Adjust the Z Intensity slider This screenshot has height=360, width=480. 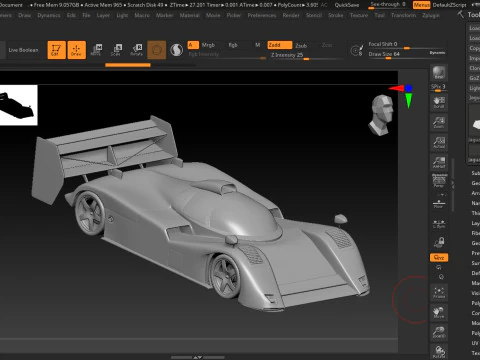coord(306,55)
